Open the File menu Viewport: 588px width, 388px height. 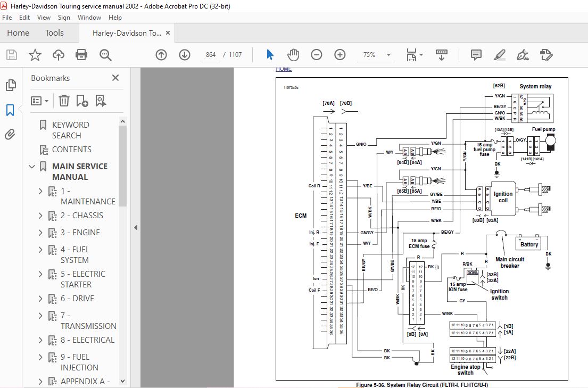[x=7, y=17]
